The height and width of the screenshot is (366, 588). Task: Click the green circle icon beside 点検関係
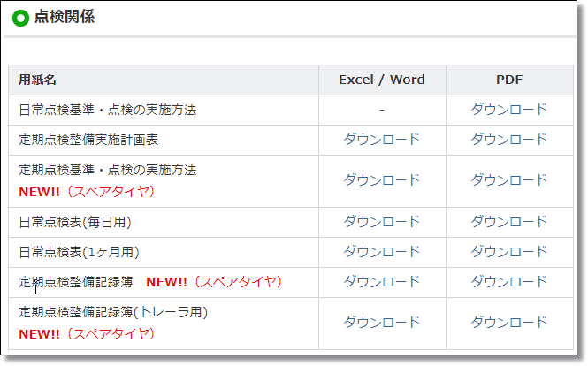point(20,18)
